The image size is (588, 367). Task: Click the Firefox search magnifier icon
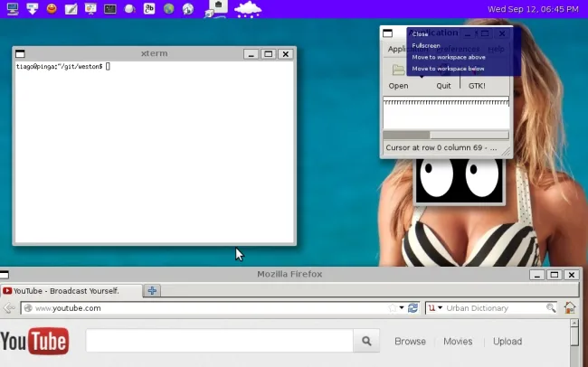[x=551, y=308]
